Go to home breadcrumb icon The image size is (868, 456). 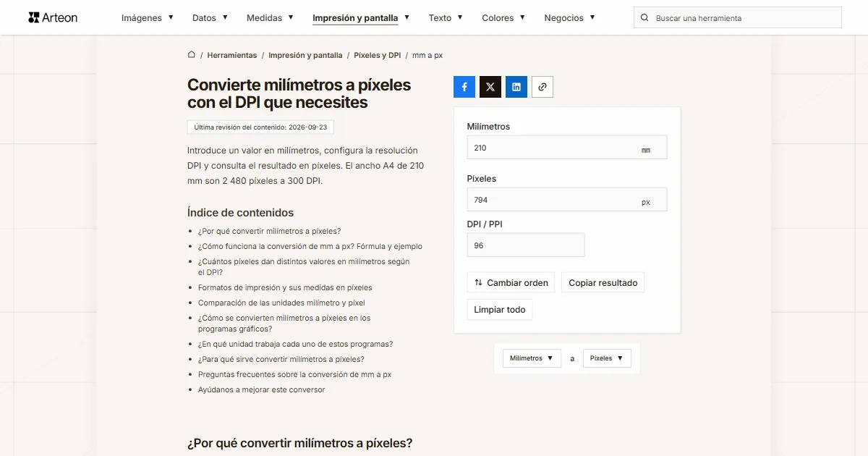tap(192, 54)
